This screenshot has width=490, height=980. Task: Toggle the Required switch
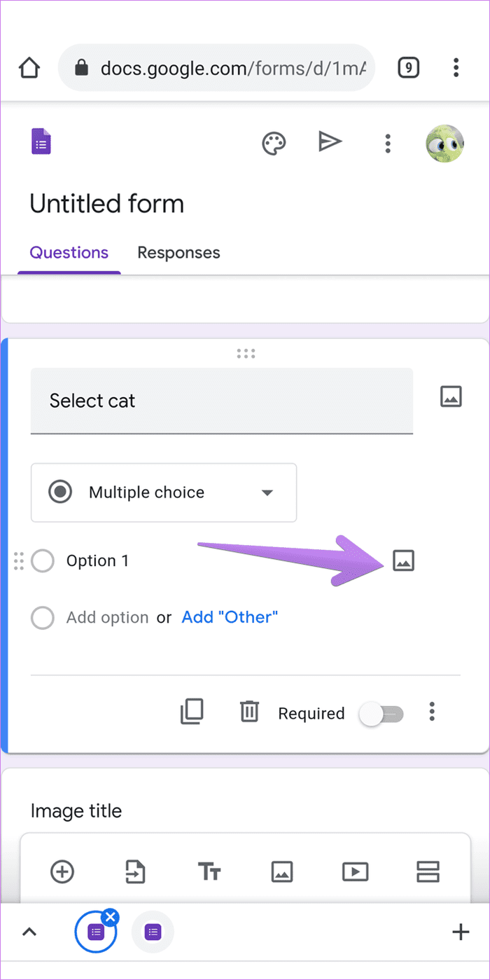pyautogui.click(x=381, y=715)
